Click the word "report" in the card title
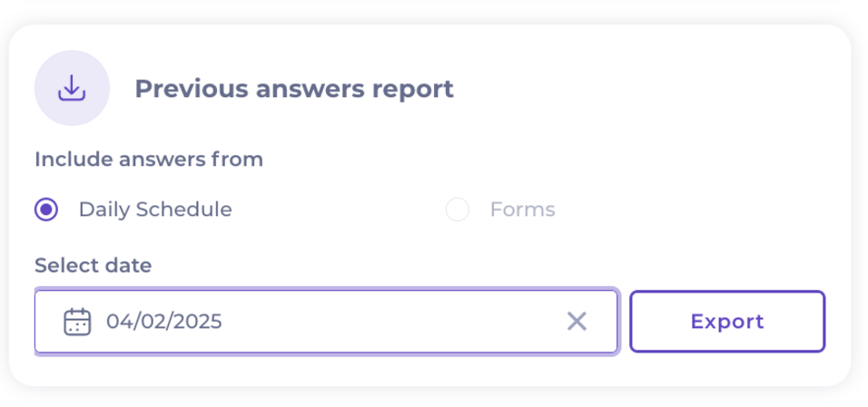The height and width of the screenshot is (407, 868). (x=412, y=90)
